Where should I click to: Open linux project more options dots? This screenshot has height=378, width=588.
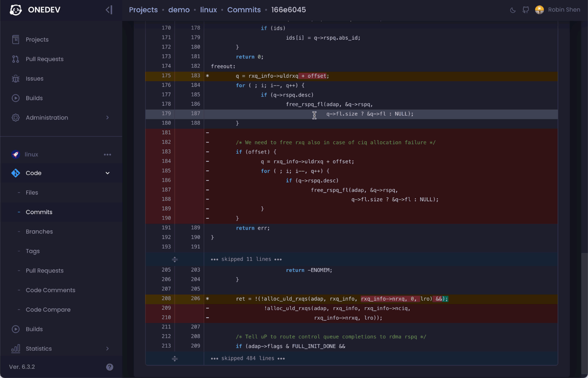coord(107,154)
